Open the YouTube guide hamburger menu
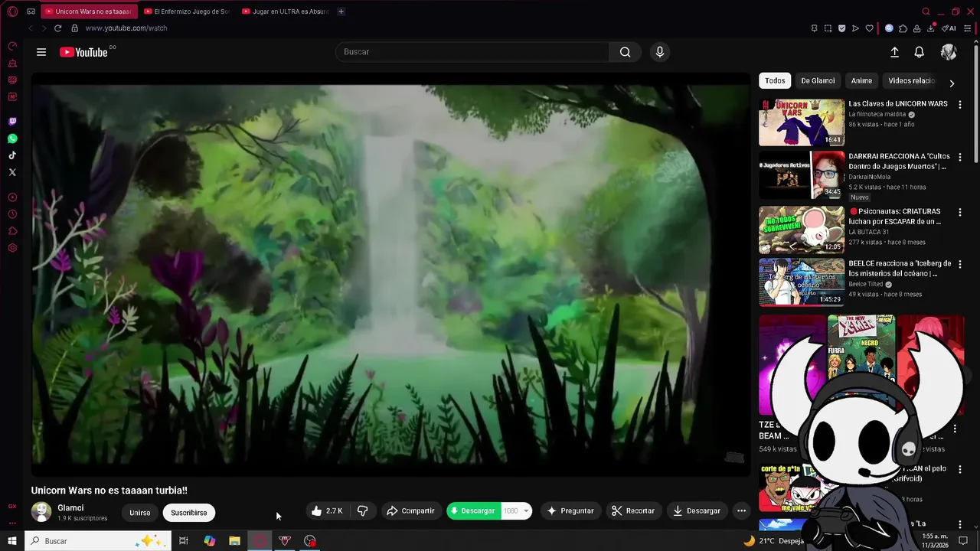The height and width of the screenshot is (551, 980). click(x=41, y=52)
